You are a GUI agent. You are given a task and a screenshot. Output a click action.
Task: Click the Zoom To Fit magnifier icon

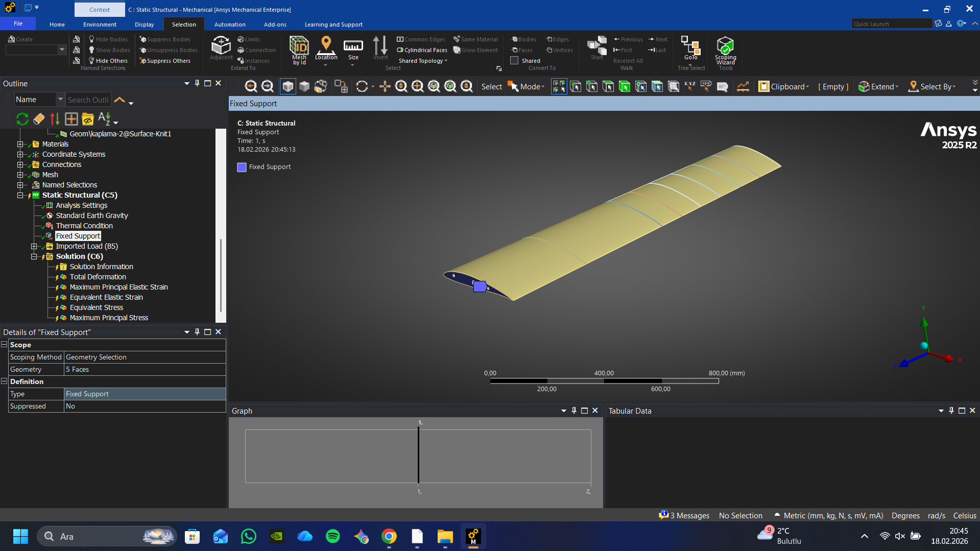[x=434, y=87]
